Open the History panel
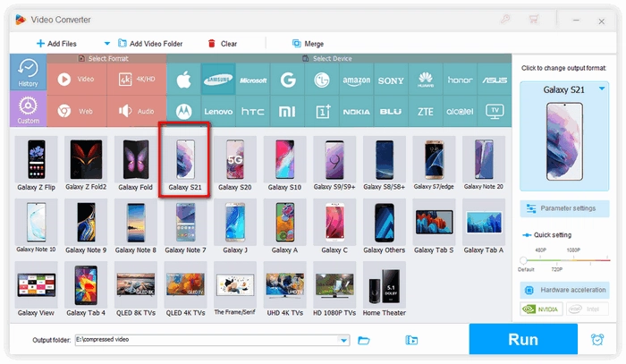The height and width of the screenshot is (364, 626). click(x=28, y=72)
